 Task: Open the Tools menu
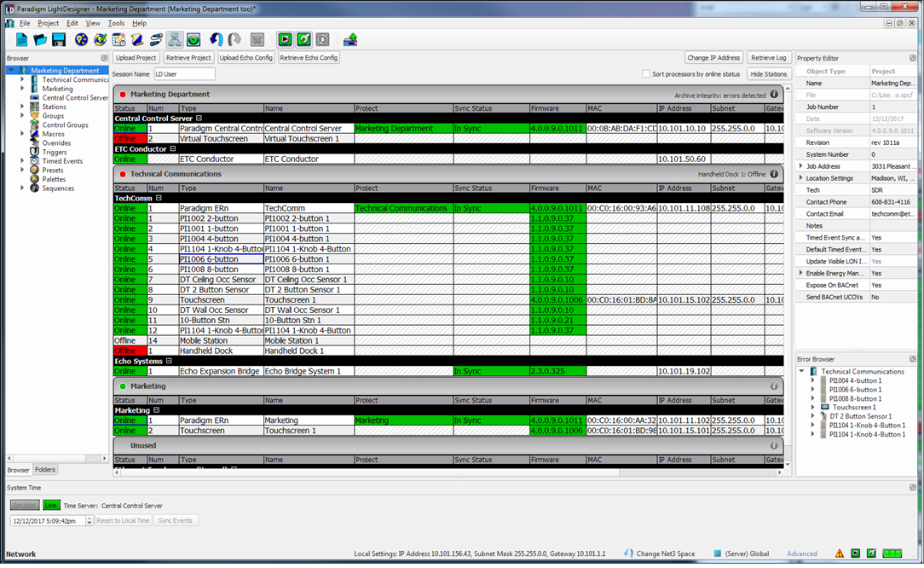point(116,23)
